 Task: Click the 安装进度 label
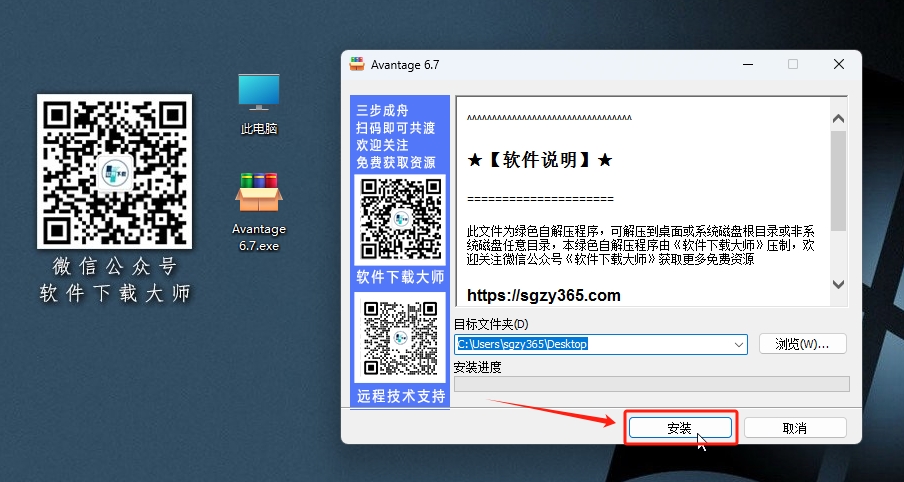pyautogui.click(x=478, y=367)
